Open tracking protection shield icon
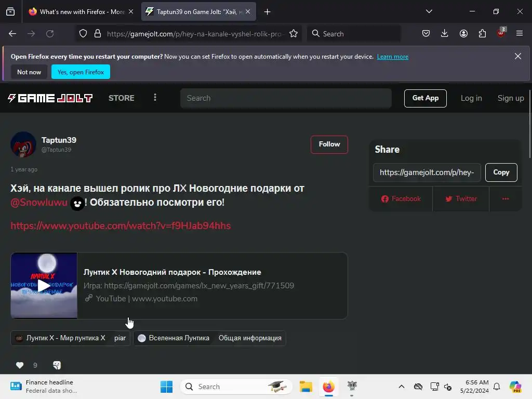532x399 pixels. pyautogui.click(x=83, y=34)
